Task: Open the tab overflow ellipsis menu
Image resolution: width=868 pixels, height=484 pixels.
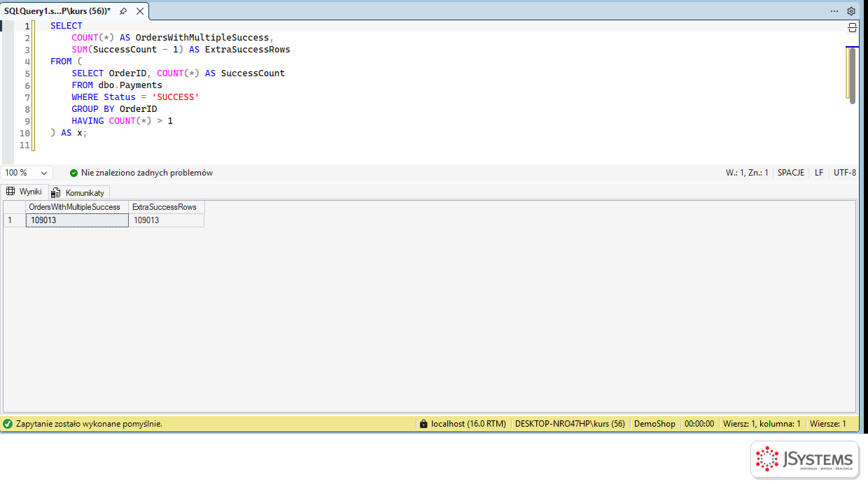Action: pos(834,11)
